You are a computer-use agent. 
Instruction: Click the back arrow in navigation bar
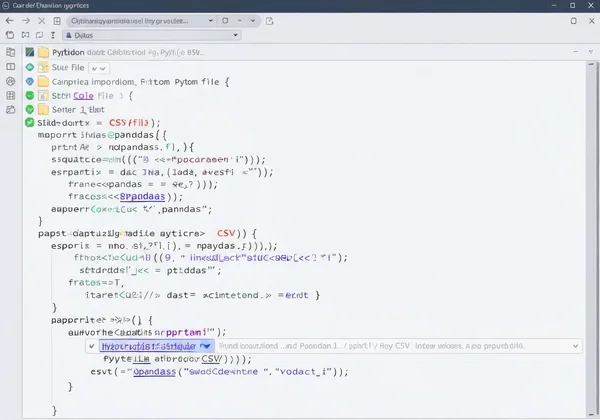(10, 19)
